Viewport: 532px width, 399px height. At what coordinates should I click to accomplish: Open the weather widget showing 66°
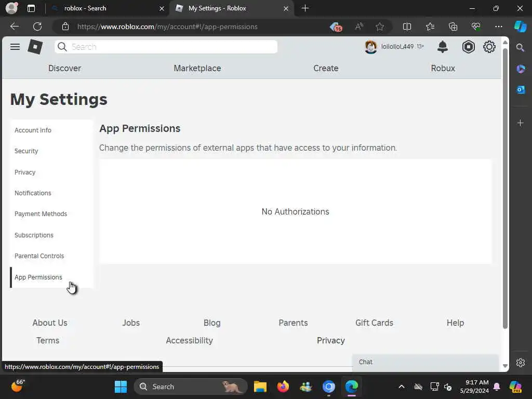coord(18,386)
